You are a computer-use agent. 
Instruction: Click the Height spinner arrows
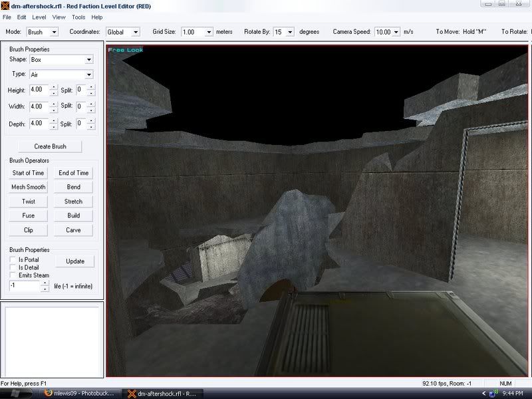tap(54, 90)
